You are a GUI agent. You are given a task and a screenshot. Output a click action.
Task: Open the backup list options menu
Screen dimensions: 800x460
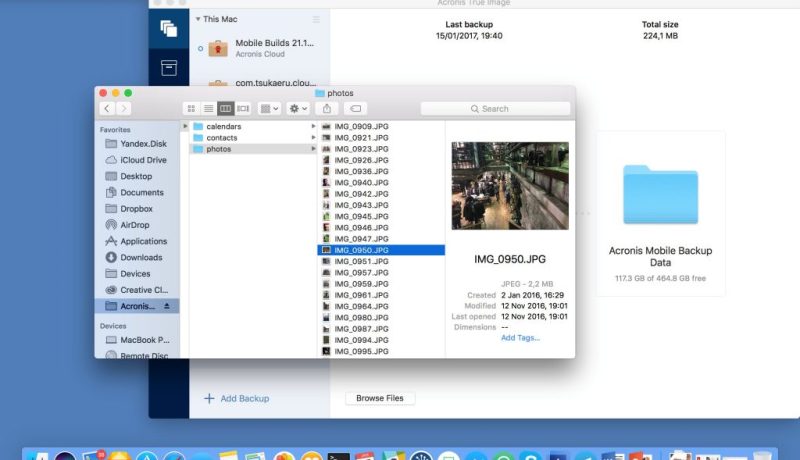tap(316, 19)
